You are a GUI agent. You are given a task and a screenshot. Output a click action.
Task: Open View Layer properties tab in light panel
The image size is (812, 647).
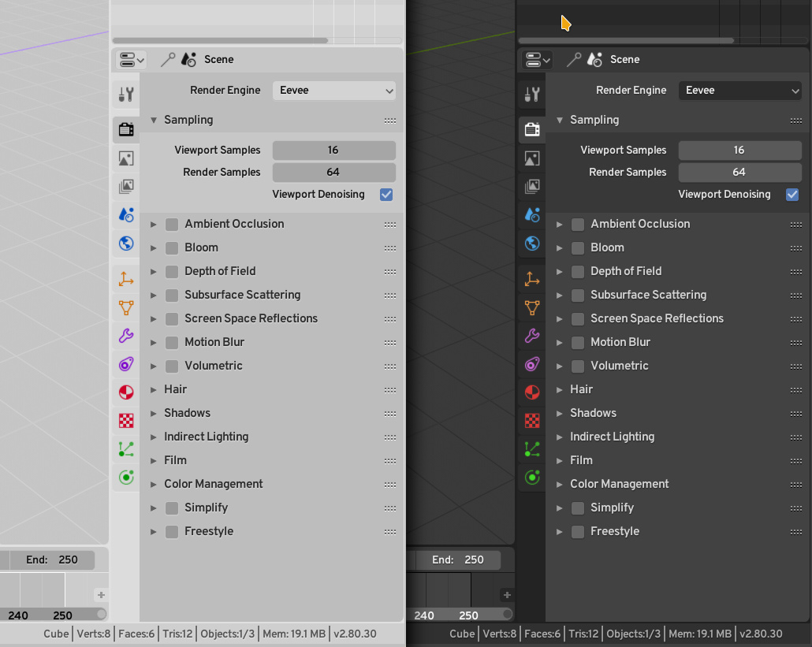tap(126, 186)
